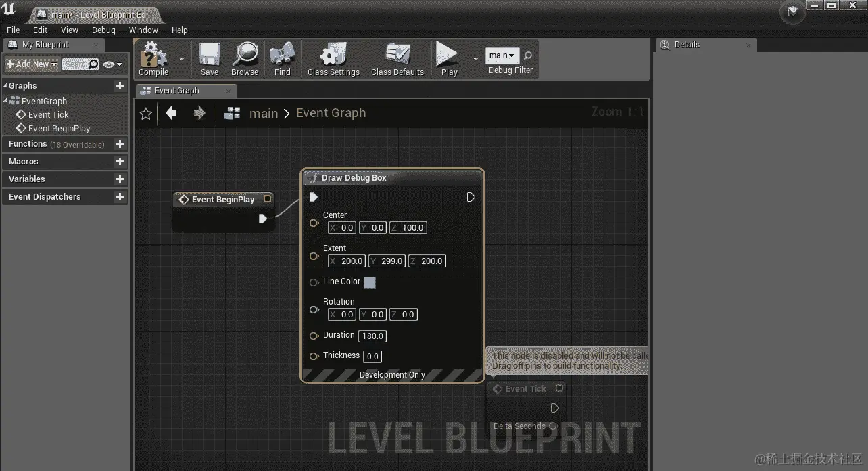Viewport: 868px width, 471px height.
Task: Open the Edit menu
Action: coord(41,30)
